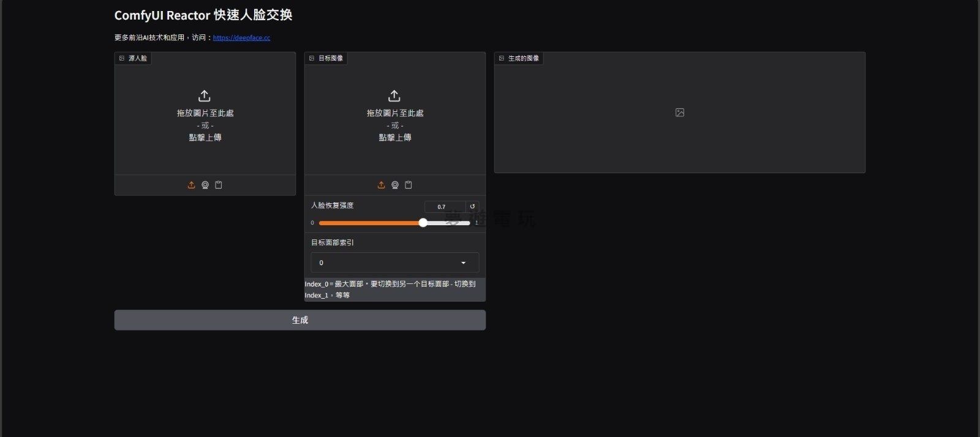Click the image placeholder icon in 生成的图像 panel
The height and width of the screenshot is (437, 980).
click(680, 113)
